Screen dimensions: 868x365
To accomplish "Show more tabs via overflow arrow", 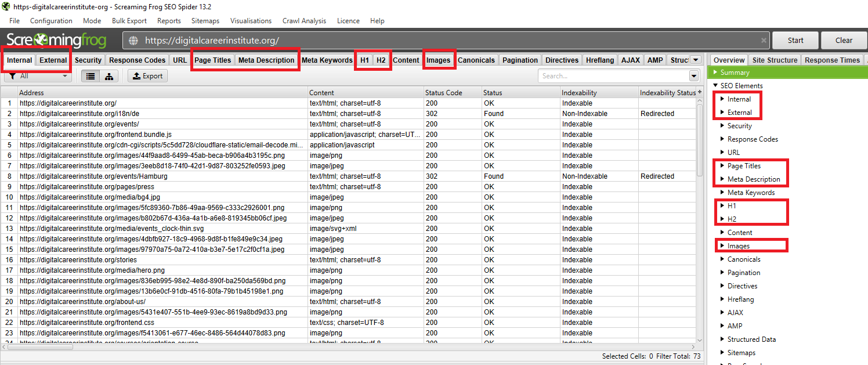I will (696, 60).
